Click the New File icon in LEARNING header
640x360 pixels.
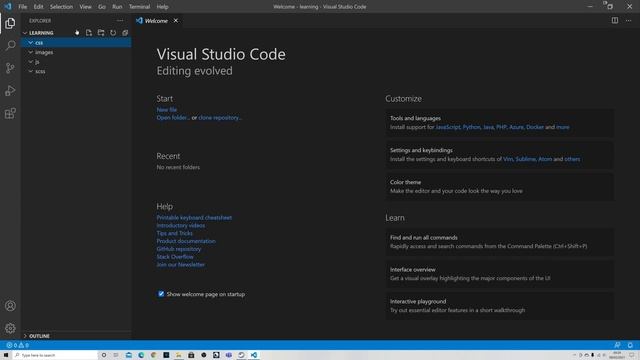coord(89,33)
